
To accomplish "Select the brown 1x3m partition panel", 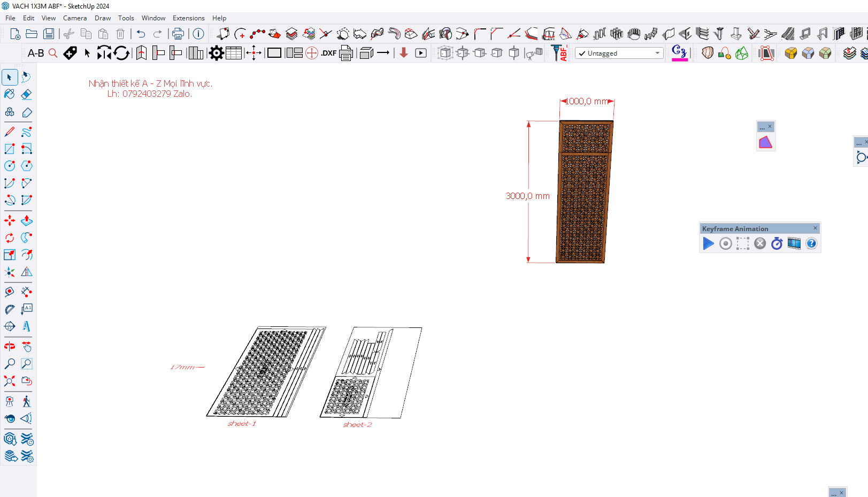I will 583,193.
